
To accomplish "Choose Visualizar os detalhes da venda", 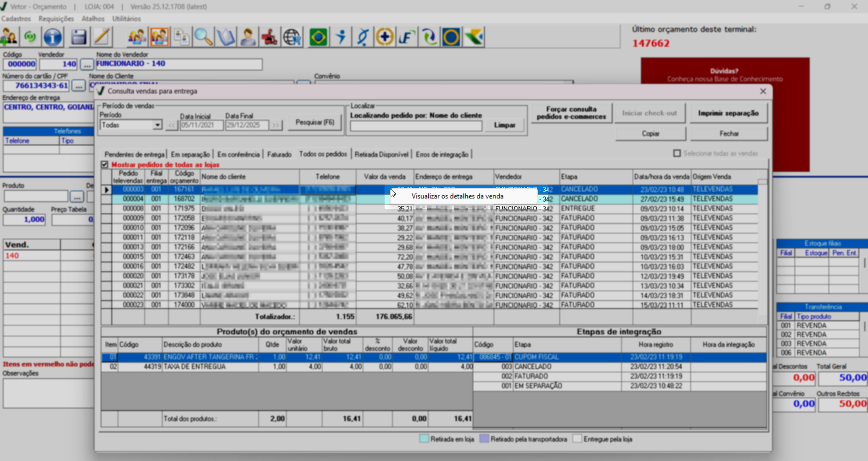I will pos(457,196).
